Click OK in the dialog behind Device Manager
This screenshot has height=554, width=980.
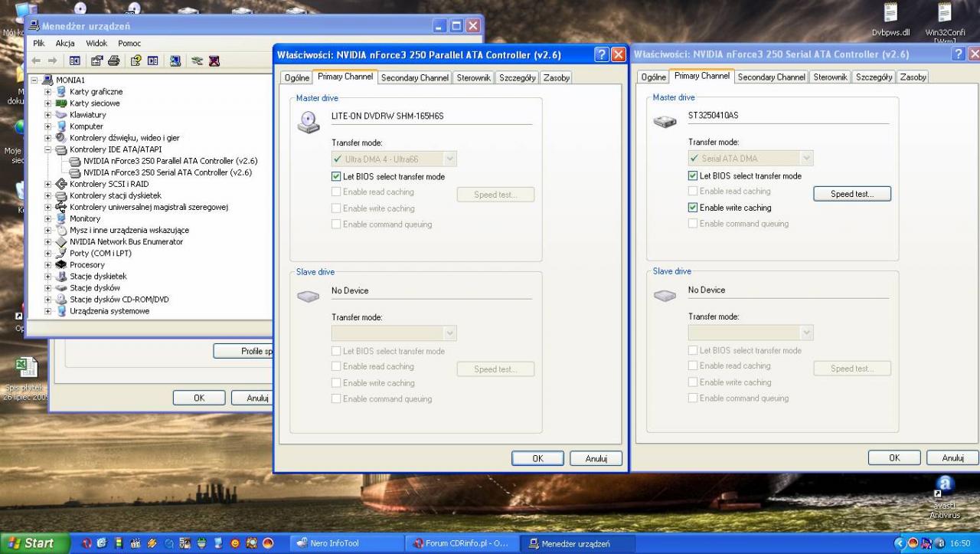tap(199, 398)
